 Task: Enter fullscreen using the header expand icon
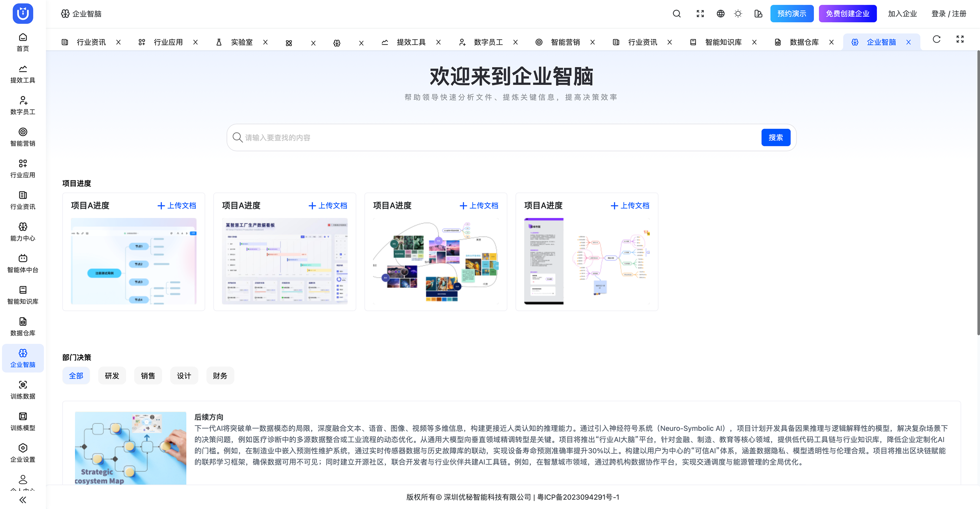click(x=700, y=14)
